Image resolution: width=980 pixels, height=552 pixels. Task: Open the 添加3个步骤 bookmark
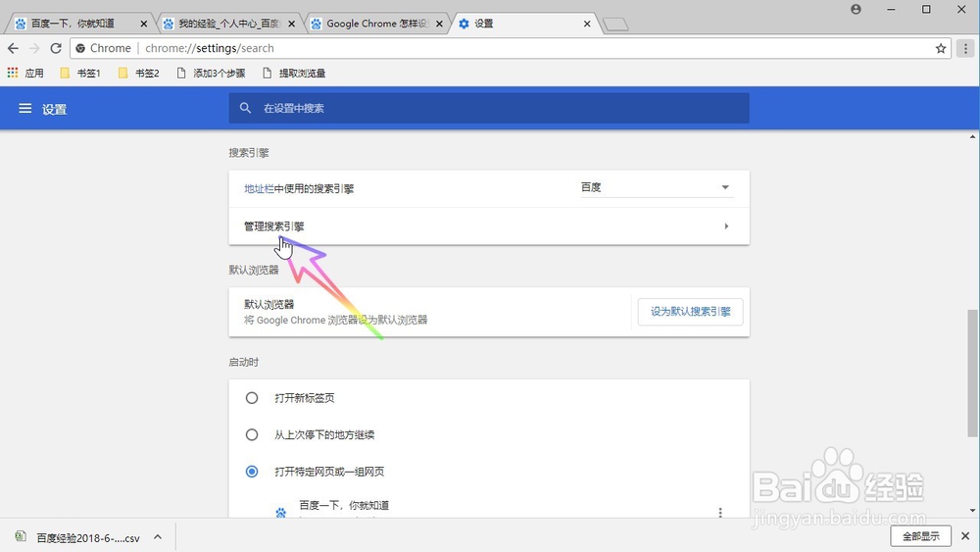point(212,74)
